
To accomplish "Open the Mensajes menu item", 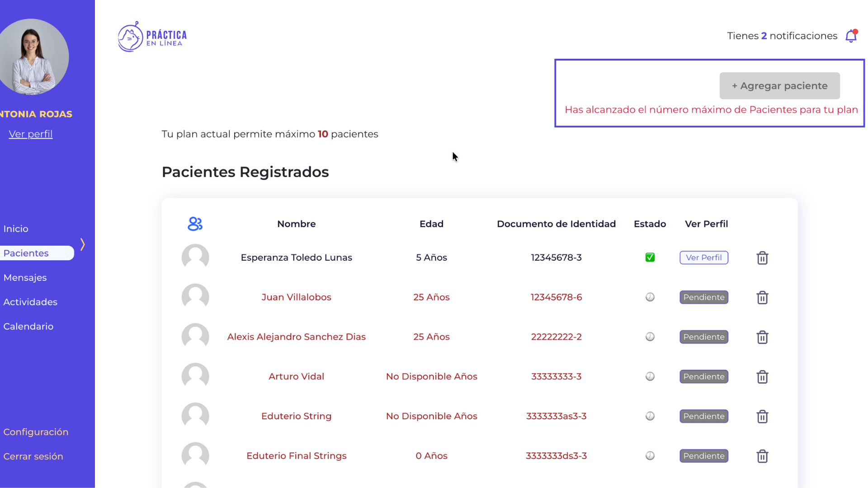I will tap(25, 277).
